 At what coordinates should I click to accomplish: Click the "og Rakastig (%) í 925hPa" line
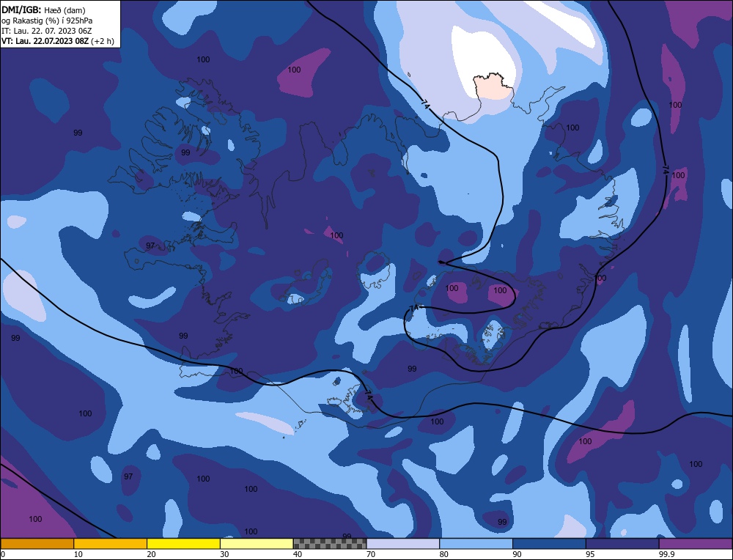point(47,21)
